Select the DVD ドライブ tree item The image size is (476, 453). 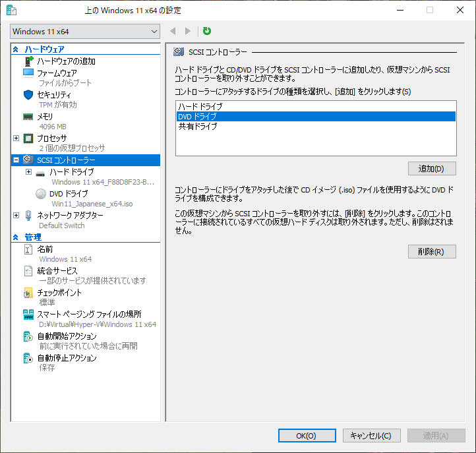coord(69,194)
